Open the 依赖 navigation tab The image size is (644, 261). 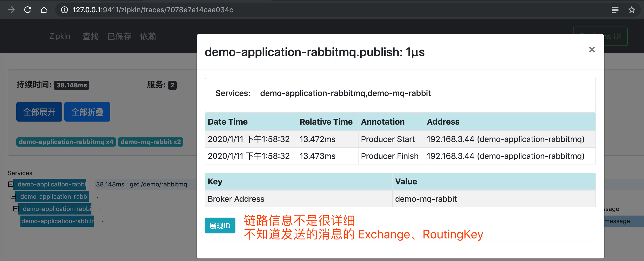(148, 36)
